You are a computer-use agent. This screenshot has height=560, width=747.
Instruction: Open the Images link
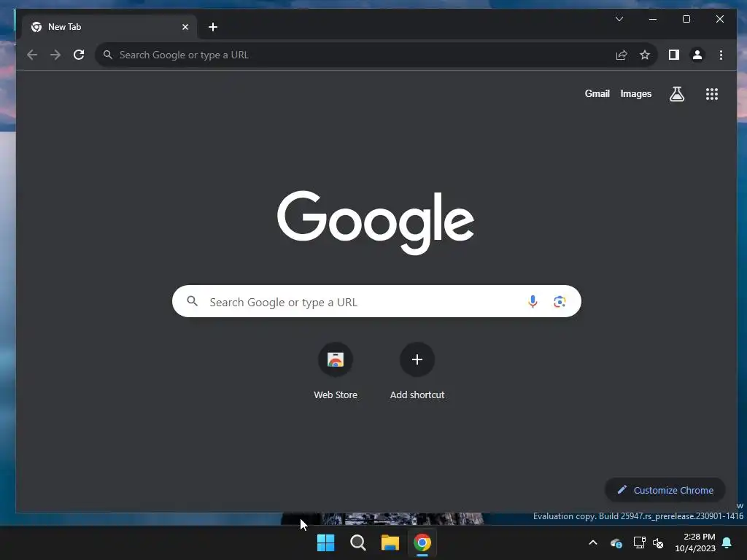pos(635,94)
